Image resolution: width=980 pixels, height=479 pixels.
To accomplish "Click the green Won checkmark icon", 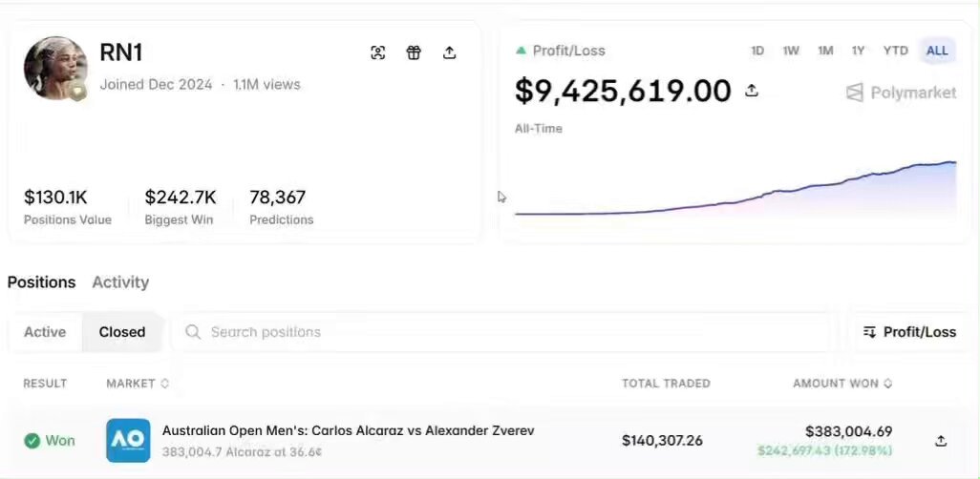I will coord(32,441).
